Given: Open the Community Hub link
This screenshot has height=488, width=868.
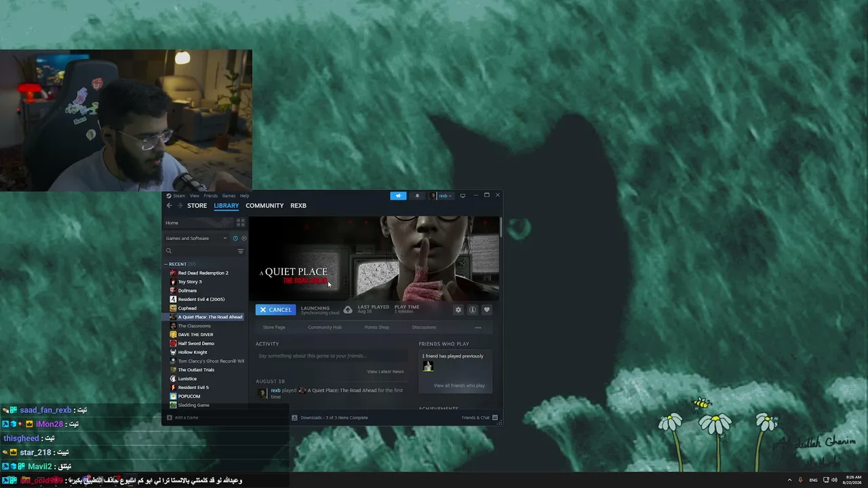Looking at the screenshot, I should pos(325,327).
